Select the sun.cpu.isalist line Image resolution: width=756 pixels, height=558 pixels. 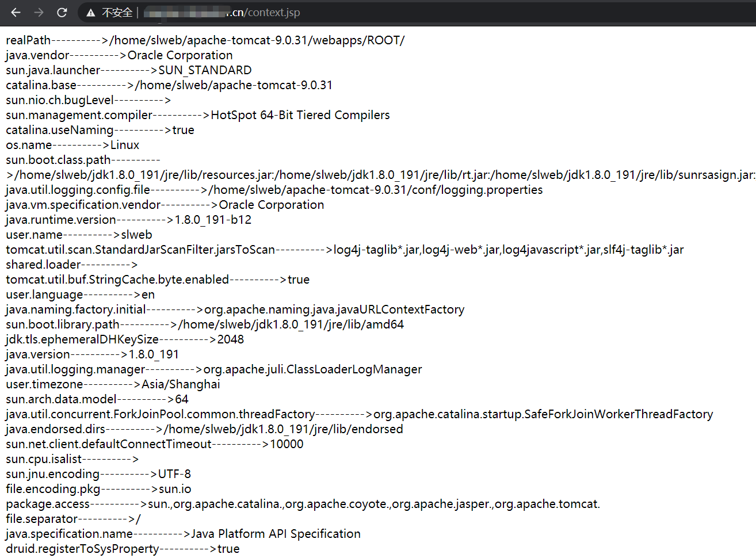(x=72, y=459)
